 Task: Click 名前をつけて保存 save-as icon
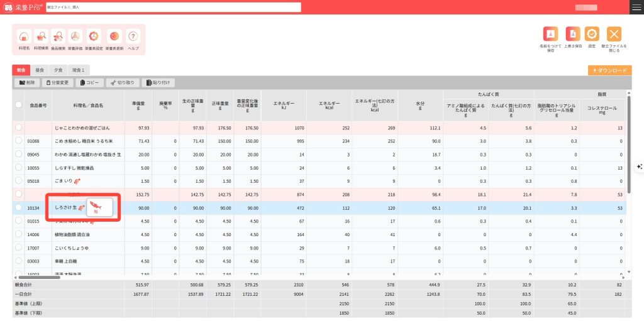click(x=550, y=35)
